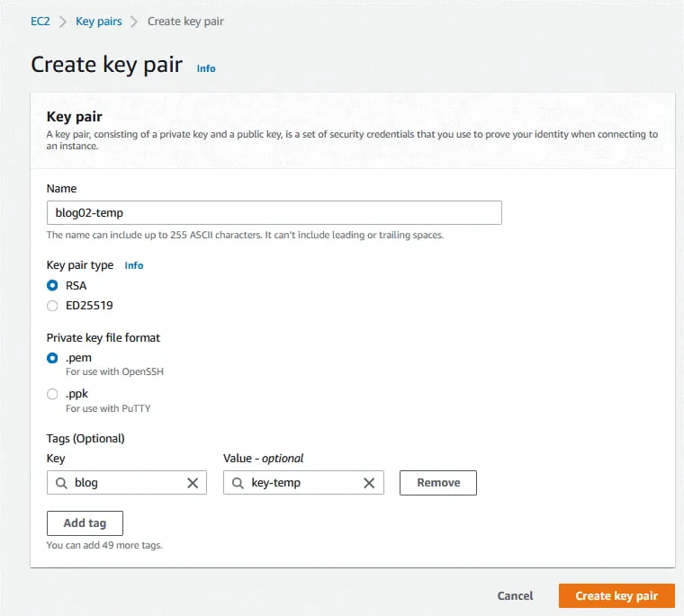Remove the blog tag
This screenshot has height=616, width=684.
(438, 483)
